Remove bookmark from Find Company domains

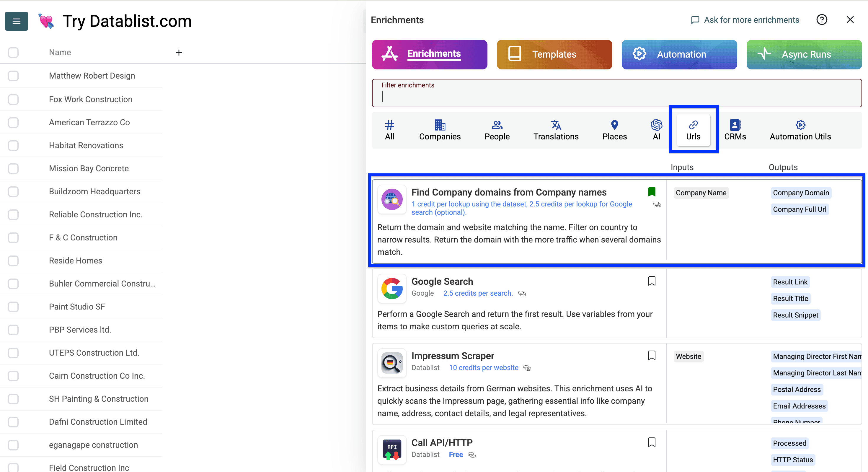(652, 192)
